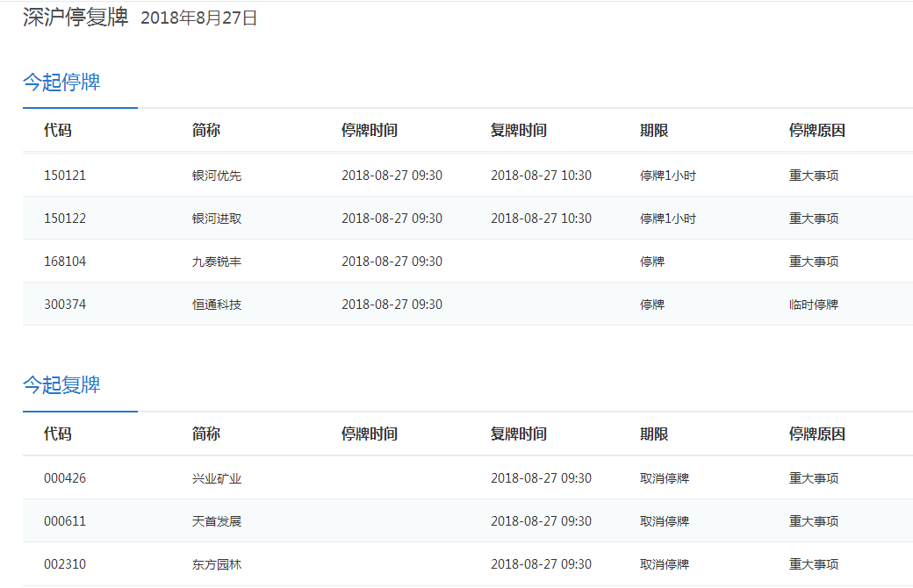Click 重大事项 reason for 东方园林
Image resolution: width=913 pixels, height=588 pixels.
pyautogui.click(x=814, y=564)
